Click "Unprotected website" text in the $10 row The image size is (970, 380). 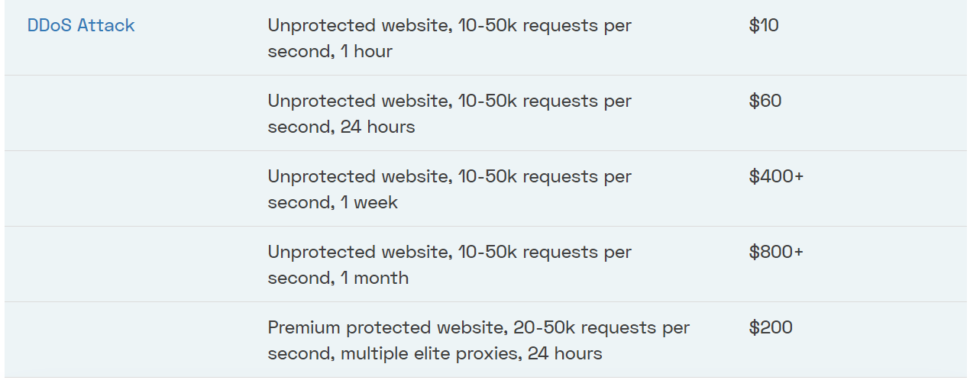pyautogui.click(x=359, y=25)
